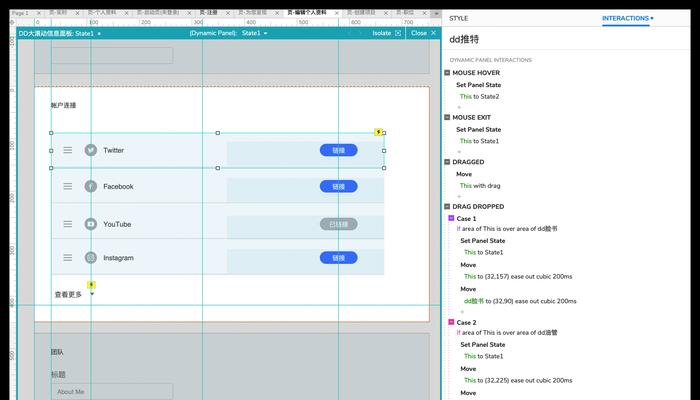Switch to the STYLE tab
This screenshot has height=400, width=700.
point(458,18)
